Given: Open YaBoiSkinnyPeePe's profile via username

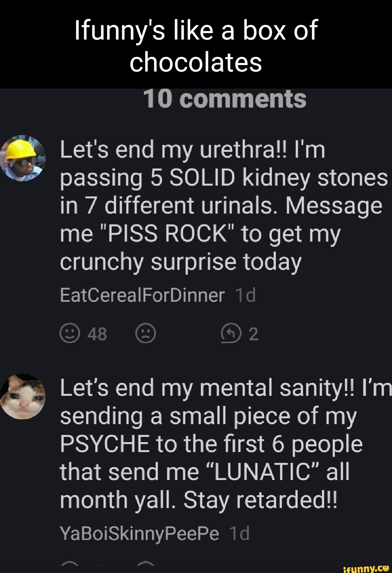Looking at the screenshot, I should click(139, 533).
